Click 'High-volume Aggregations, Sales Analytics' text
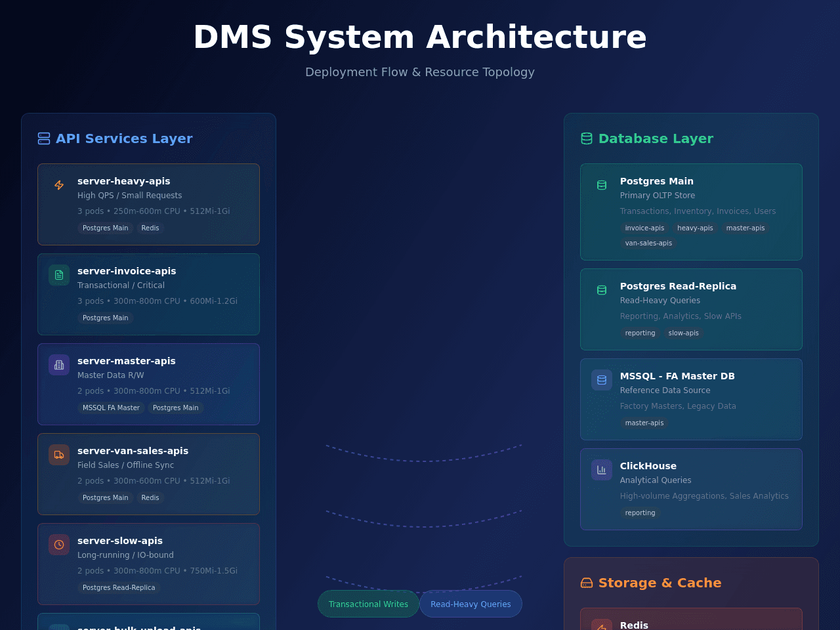 (704, 496)
